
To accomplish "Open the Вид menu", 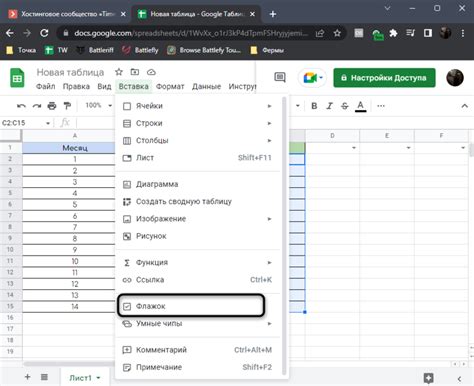I will pos(104,86).
